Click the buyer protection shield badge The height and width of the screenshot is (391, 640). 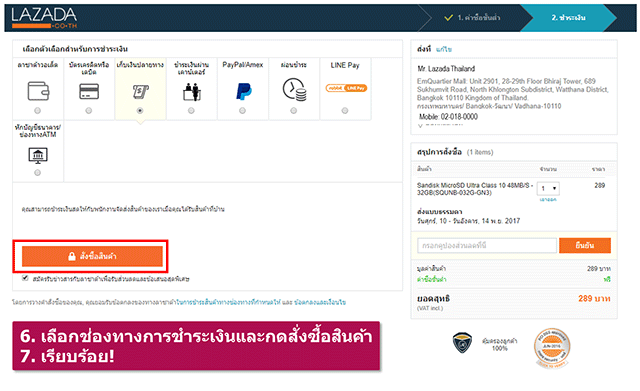click(x=462, y=342)
